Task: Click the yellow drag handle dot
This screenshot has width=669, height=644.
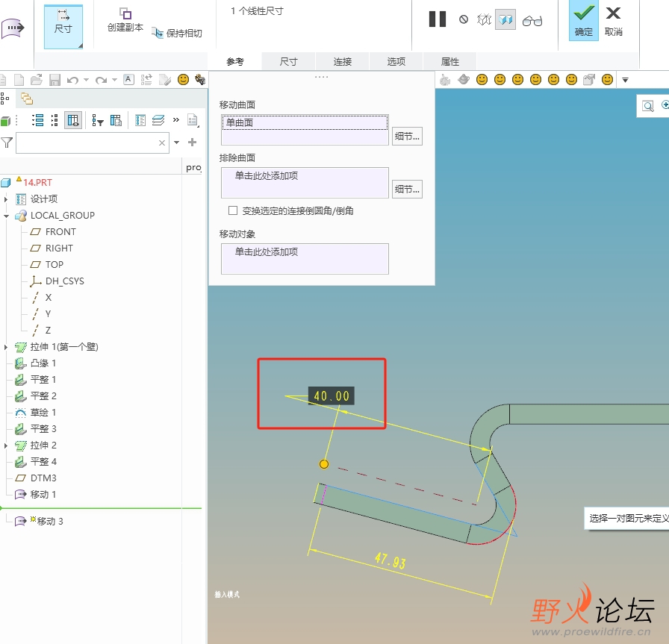Action: click(323, 464)
